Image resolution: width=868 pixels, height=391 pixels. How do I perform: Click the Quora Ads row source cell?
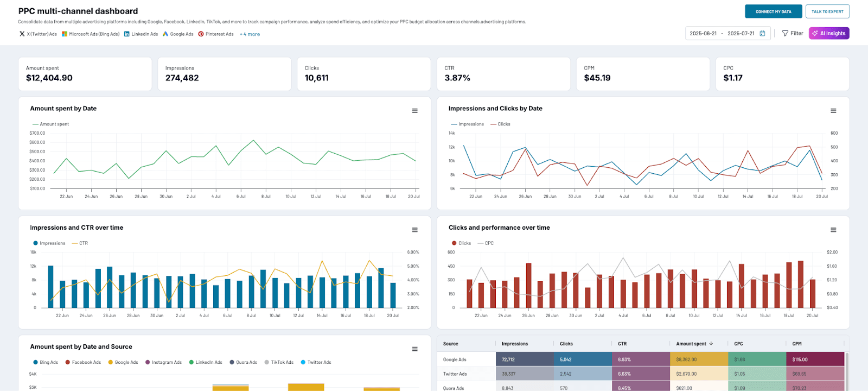(x=467, y=387)
